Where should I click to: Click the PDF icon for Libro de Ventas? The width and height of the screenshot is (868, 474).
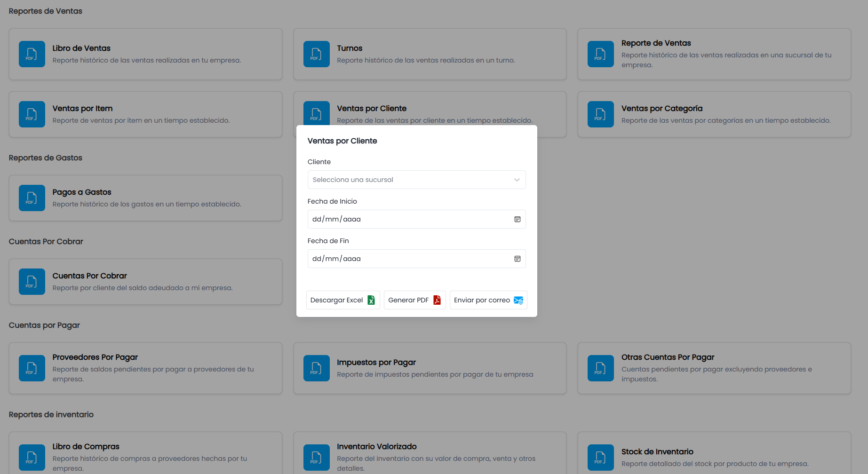click(32, 54)
